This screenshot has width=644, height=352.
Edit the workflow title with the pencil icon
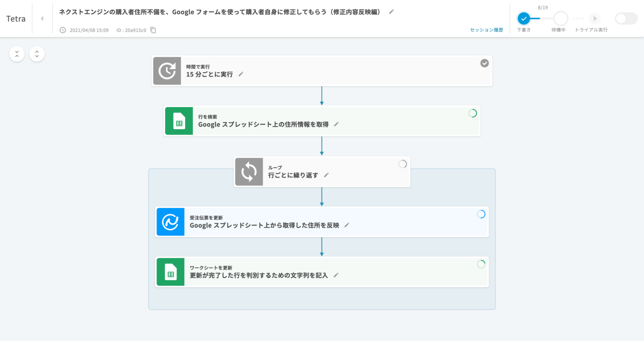click(391, 12)
